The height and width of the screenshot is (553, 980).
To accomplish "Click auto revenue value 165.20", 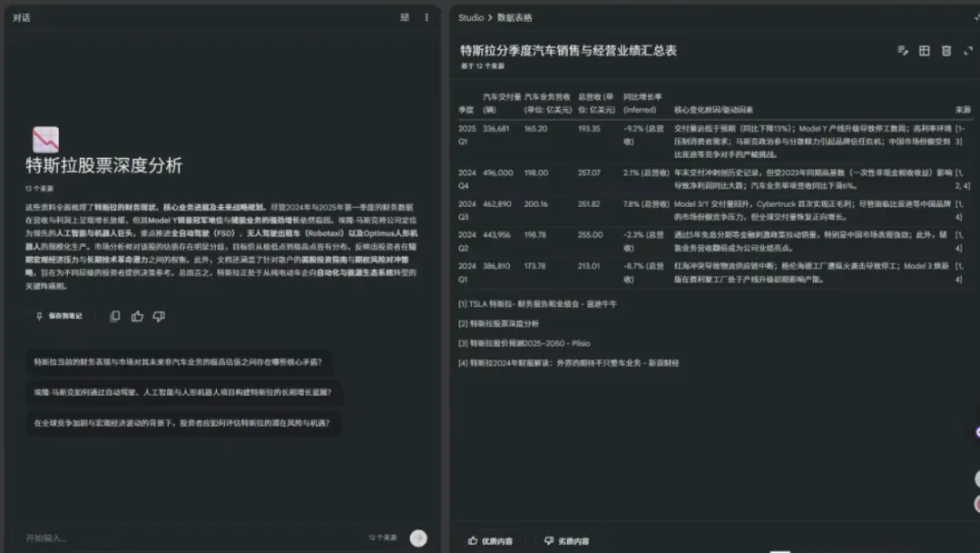I will tap(535, 128).
